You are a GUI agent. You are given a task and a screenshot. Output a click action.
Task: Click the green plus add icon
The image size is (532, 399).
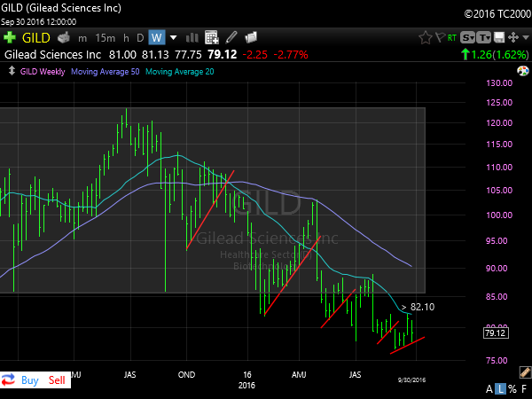[10, 37]
